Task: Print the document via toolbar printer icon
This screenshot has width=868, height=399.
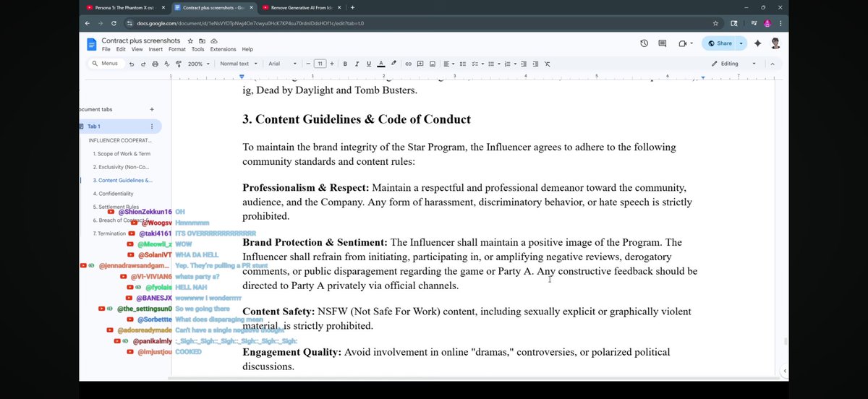Action: pos(155,64)
